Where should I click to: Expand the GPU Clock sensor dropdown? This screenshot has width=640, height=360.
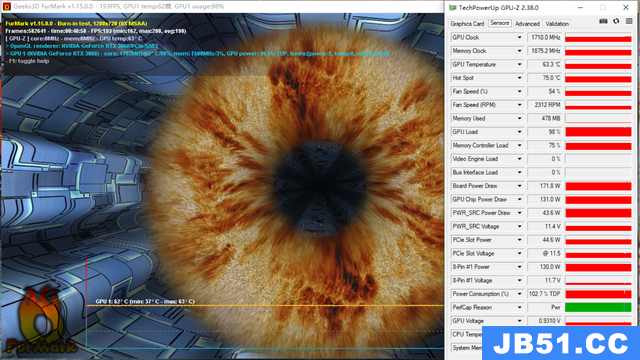[x=519, y=38]
